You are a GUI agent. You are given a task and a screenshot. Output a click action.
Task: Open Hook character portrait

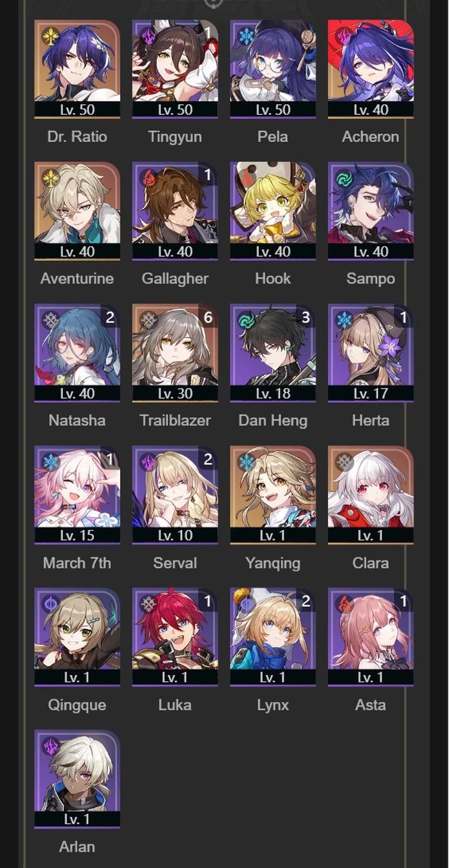pos(273,211)
